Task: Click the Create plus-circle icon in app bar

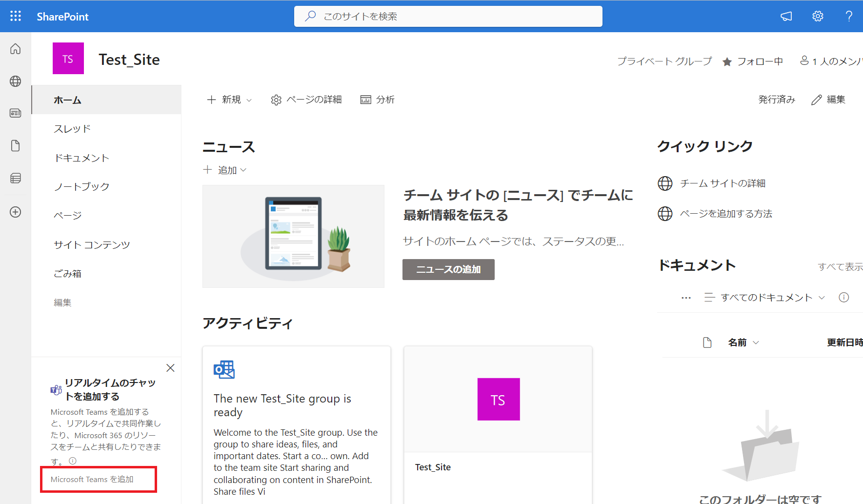Action: 16,212
